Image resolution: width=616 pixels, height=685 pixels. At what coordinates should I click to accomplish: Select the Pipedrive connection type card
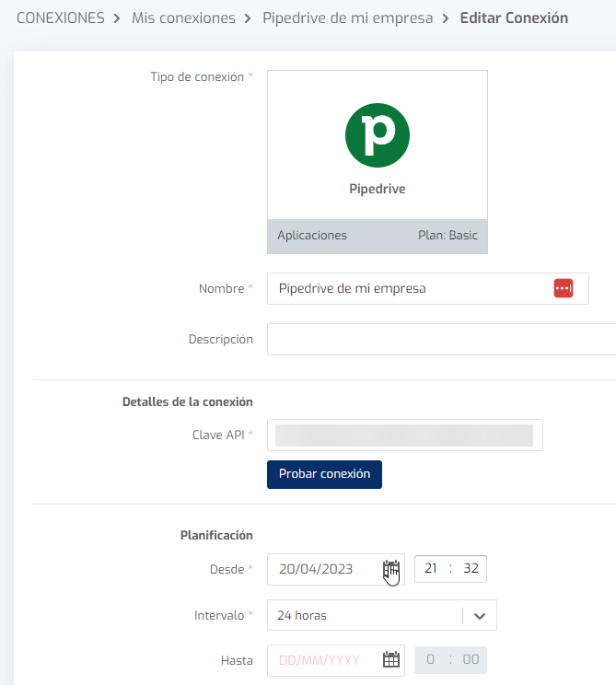378,162
